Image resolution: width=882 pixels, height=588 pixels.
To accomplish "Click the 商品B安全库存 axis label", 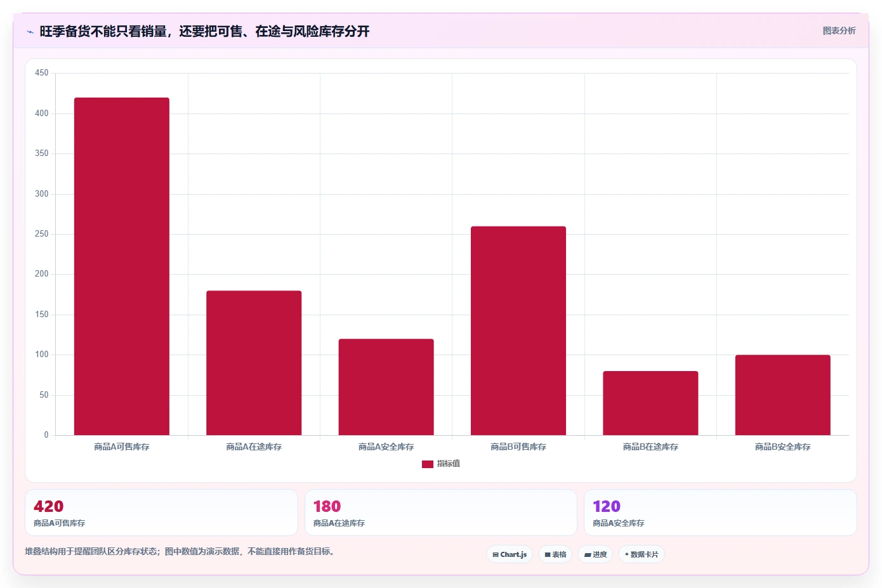I will click(782, 447).
